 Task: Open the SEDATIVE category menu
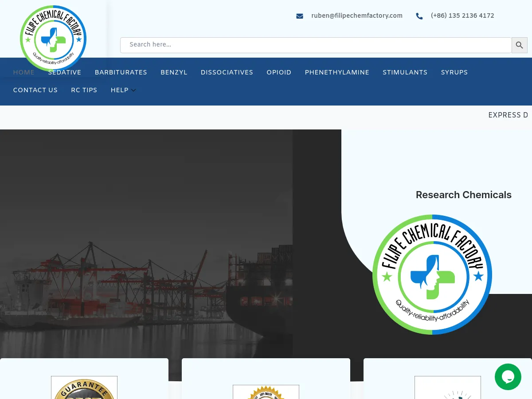pos(64,72)
